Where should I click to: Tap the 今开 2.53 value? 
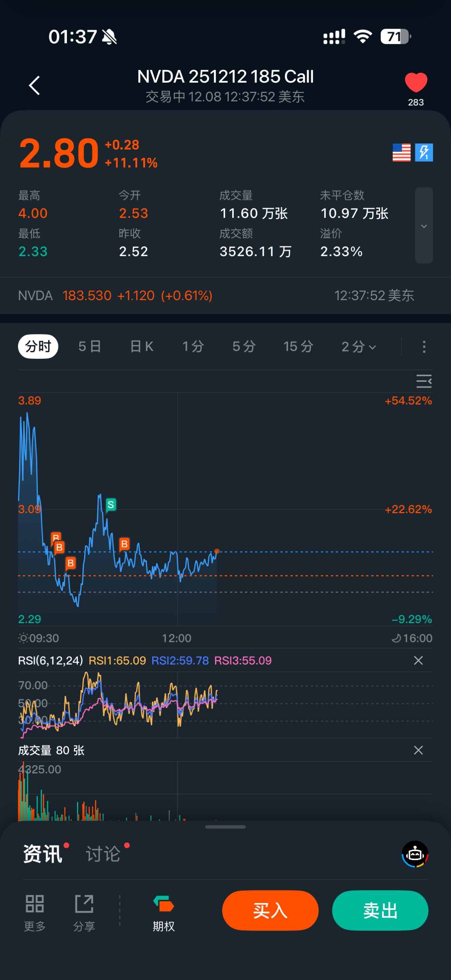pyautogui.click(x=133, y=213)
